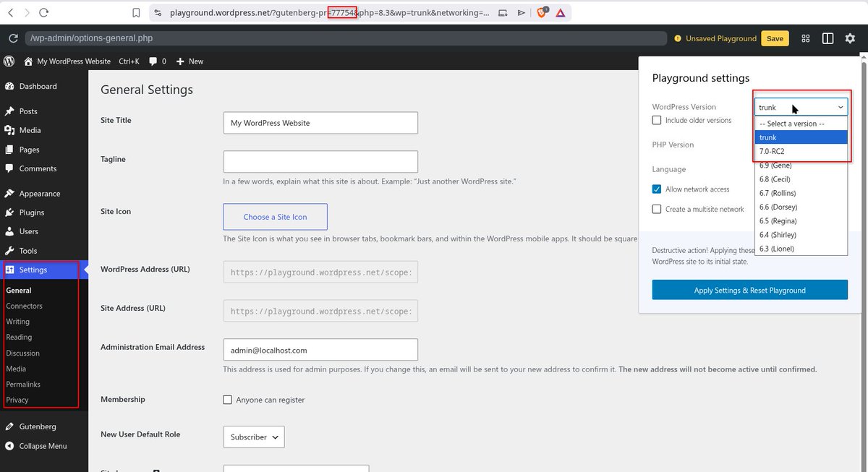Click the Unsaved Playground status label
This screenshot has width=868, height=472.
click(x=715, y=38)
